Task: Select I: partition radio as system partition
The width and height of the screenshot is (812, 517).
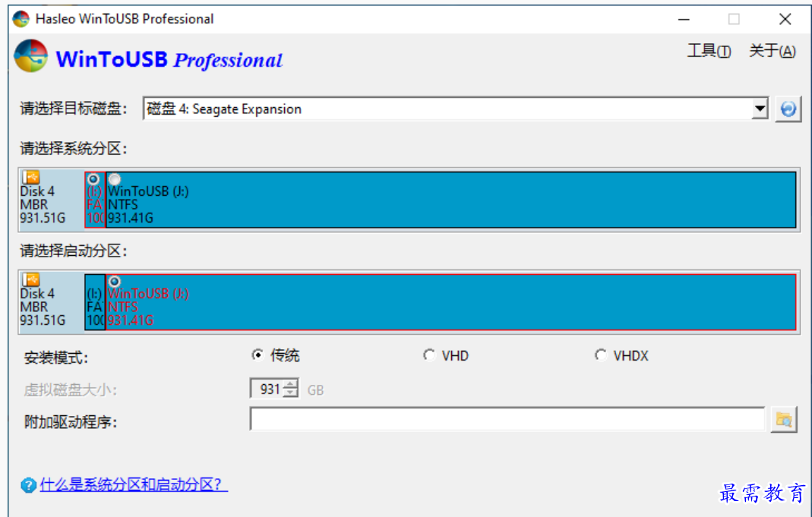Action: 93,179
